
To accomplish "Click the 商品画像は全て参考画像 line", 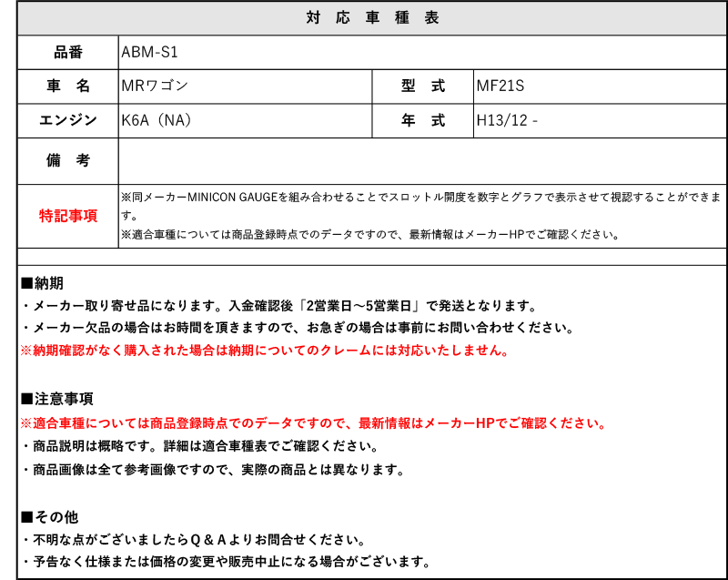I will pyautogui.click(x=214, y=470).
